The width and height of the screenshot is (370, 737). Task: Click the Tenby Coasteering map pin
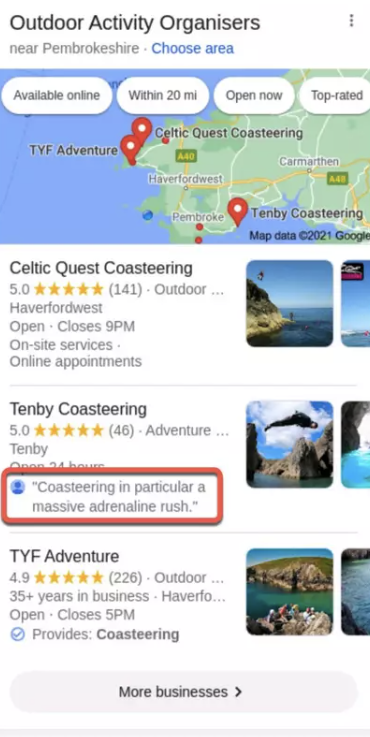tap(238, 212)
